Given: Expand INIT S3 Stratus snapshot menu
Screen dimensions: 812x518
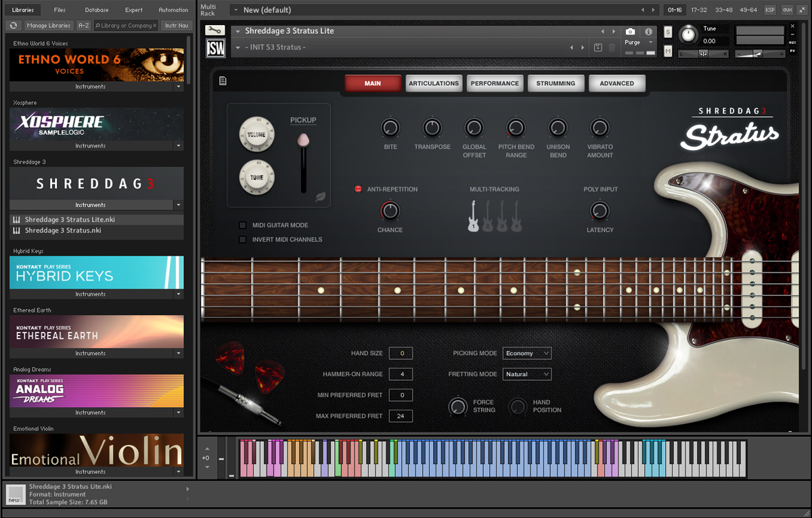Looking at the screenshot, I should (x=238, y=47).
